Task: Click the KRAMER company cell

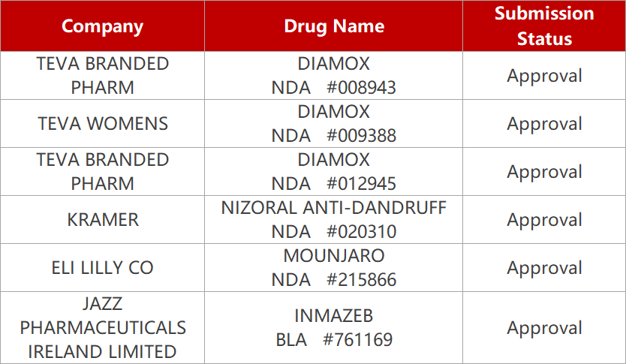Action: [x=102, y=220]
